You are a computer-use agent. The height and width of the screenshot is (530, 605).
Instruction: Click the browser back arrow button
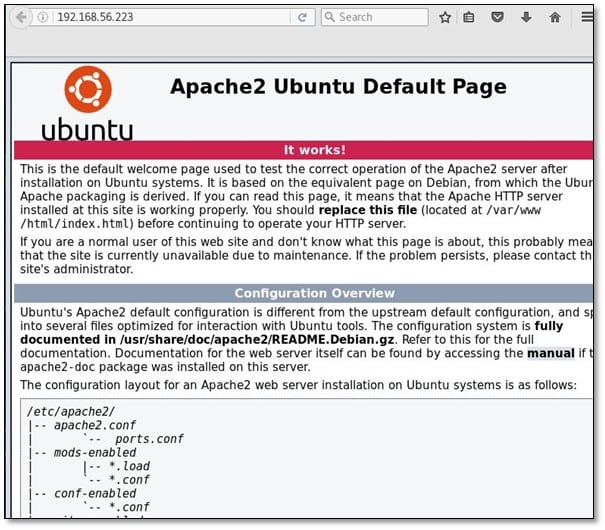[19, 17]
